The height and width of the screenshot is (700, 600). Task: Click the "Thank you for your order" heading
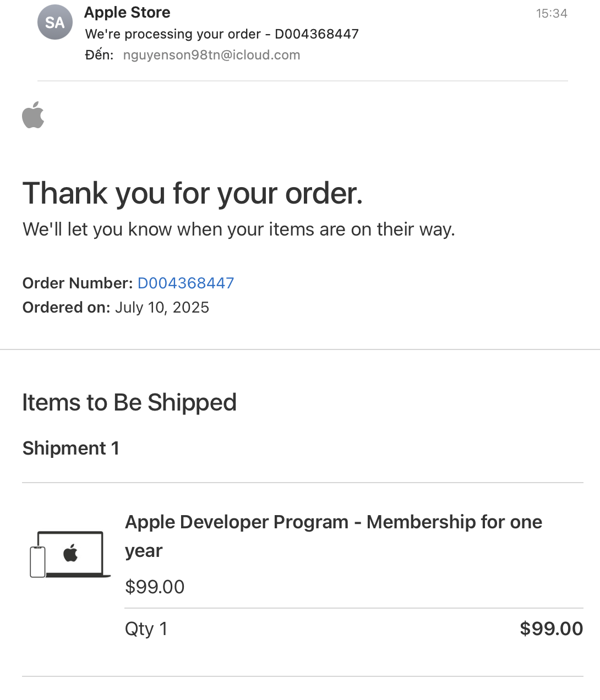(193, 193)
